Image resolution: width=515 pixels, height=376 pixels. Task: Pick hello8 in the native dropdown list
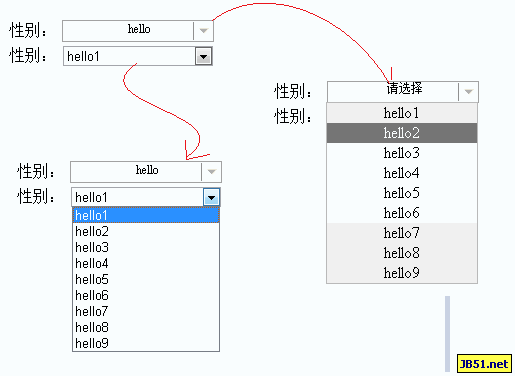point(146,327)
